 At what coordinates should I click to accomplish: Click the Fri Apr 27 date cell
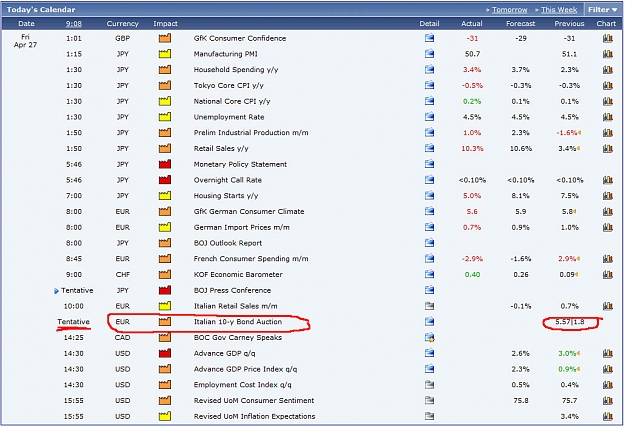[x=25, y=41]
